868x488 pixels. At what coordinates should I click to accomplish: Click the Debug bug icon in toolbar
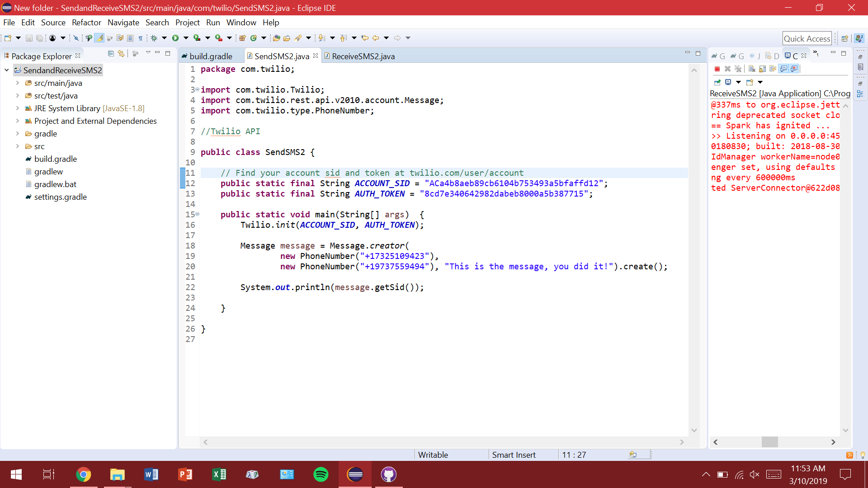[154, 38]
